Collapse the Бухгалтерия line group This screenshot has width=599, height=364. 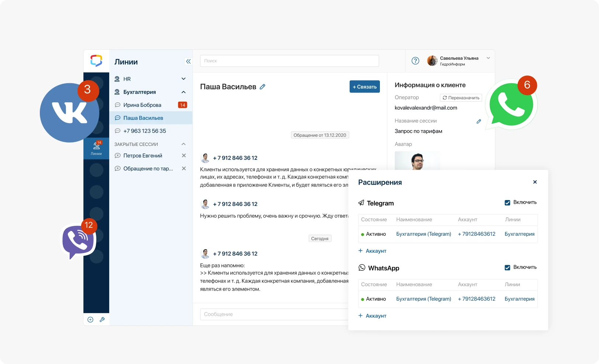click(x=183, y=92)
